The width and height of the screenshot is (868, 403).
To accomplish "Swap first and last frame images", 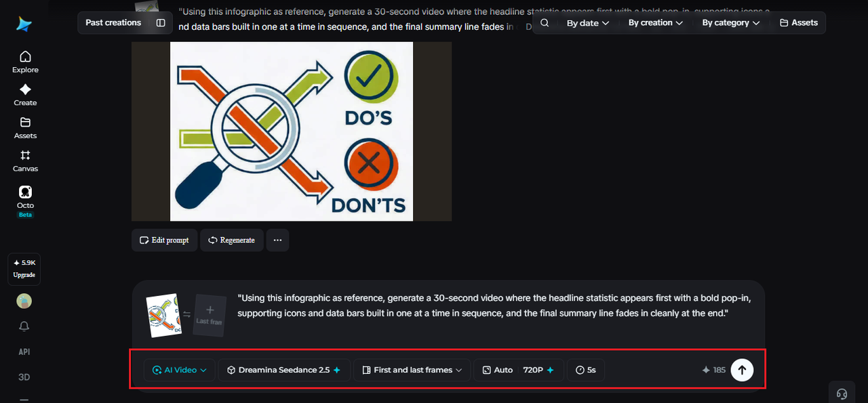I will pos(186,314).
